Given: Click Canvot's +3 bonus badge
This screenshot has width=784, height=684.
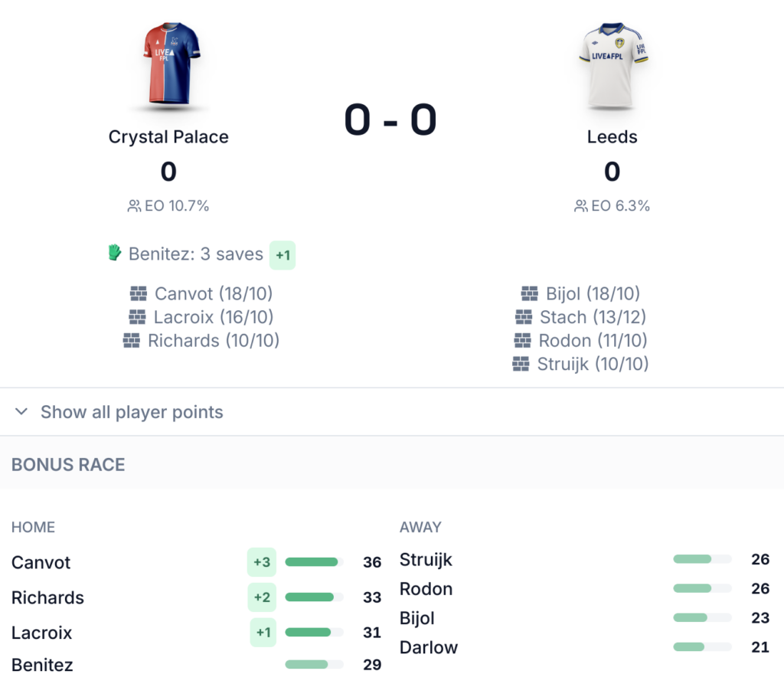Looking at the screenshot, I should click(262, 562).
